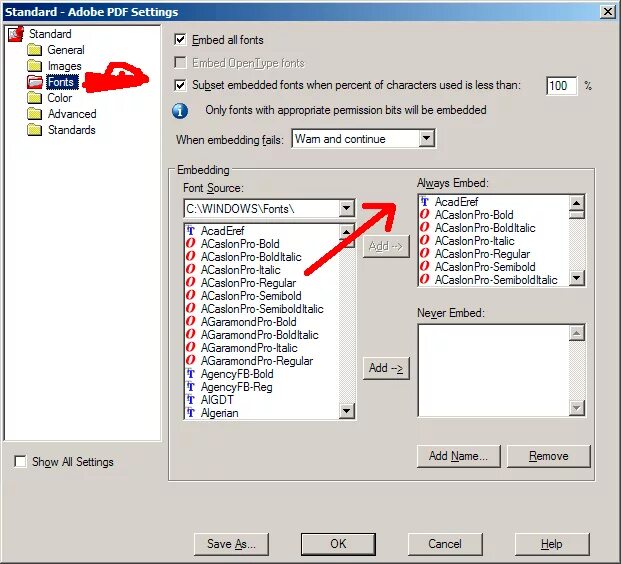
Task: Click the Cancel button
Action: tap(445, 544)
